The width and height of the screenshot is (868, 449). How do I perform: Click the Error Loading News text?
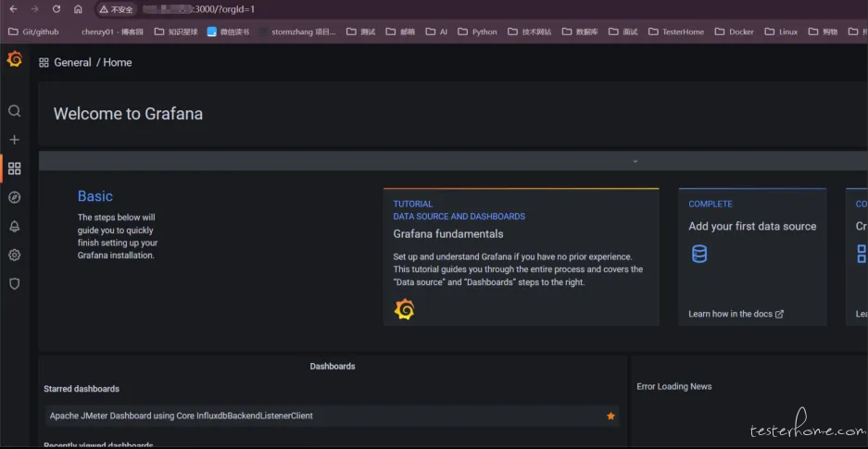(674, 387)
